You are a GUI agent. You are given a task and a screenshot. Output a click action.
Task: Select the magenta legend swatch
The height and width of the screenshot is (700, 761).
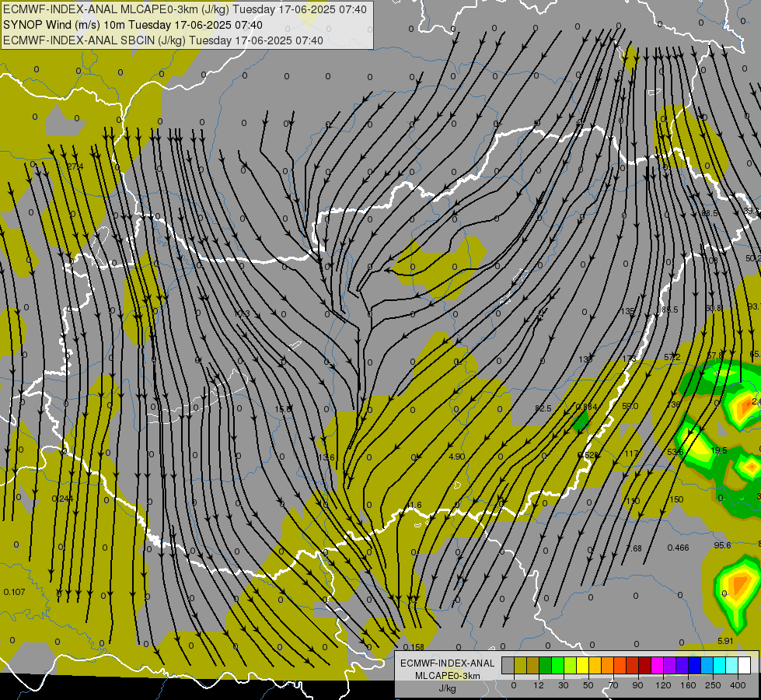657,665
